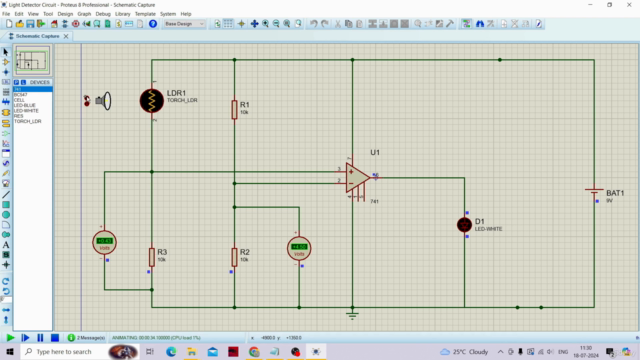Open the Edit menu
This screenshot has width=640, height=360.
[x=19, y=14]
